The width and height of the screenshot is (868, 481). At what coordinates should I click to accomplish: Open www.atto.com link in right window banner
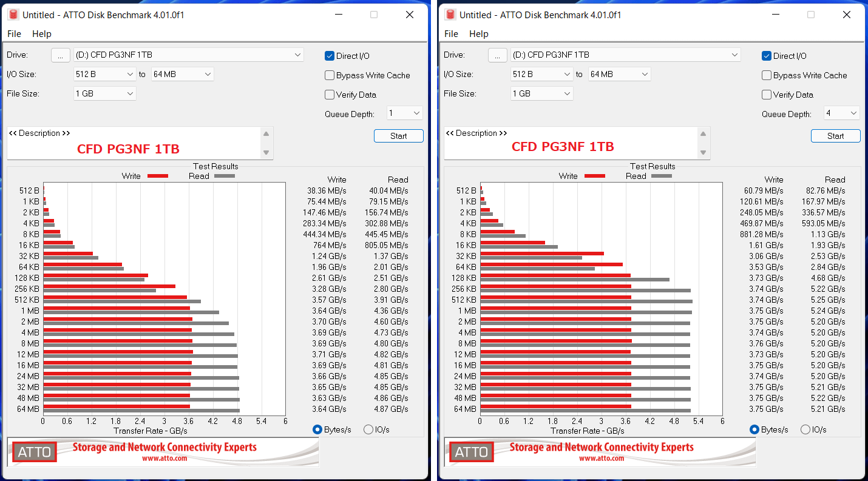tap(602, 459)
